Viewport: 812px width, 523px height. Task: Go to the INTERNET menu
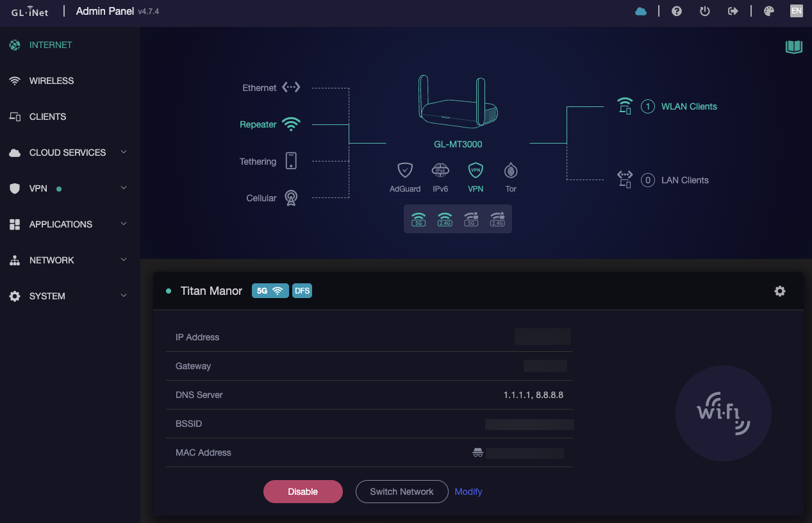point(70,45)
